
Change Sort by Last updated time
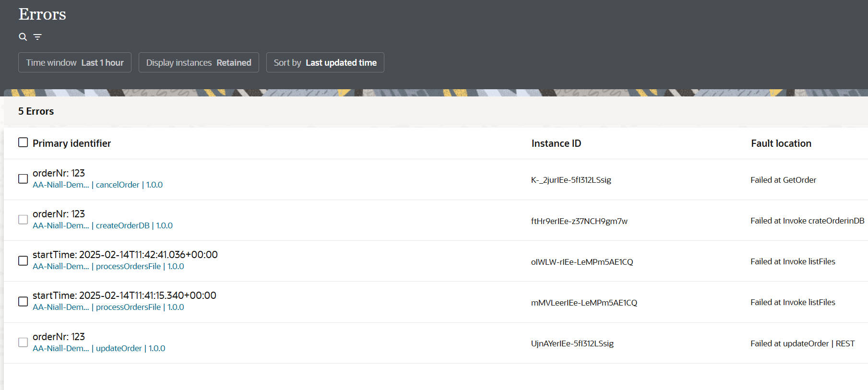coord(325,62)
